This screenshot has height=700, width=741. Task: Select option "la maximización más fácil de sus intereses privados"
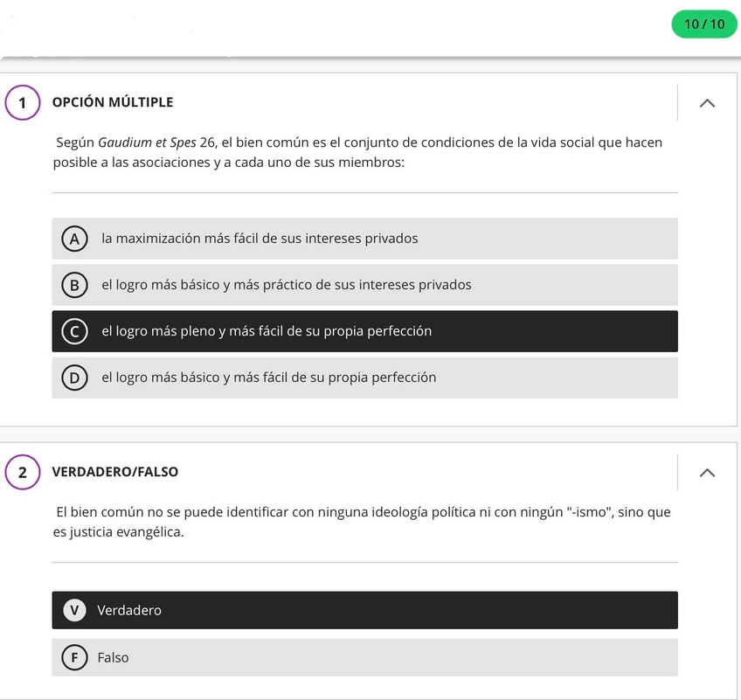point(260,239)
